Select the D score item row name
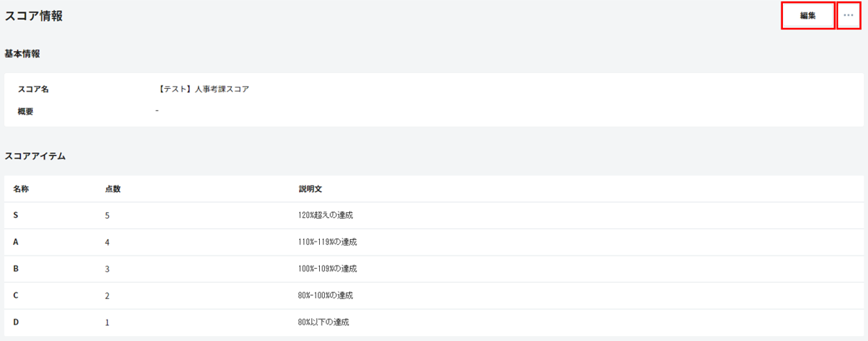868x341 pixels. 16,322
